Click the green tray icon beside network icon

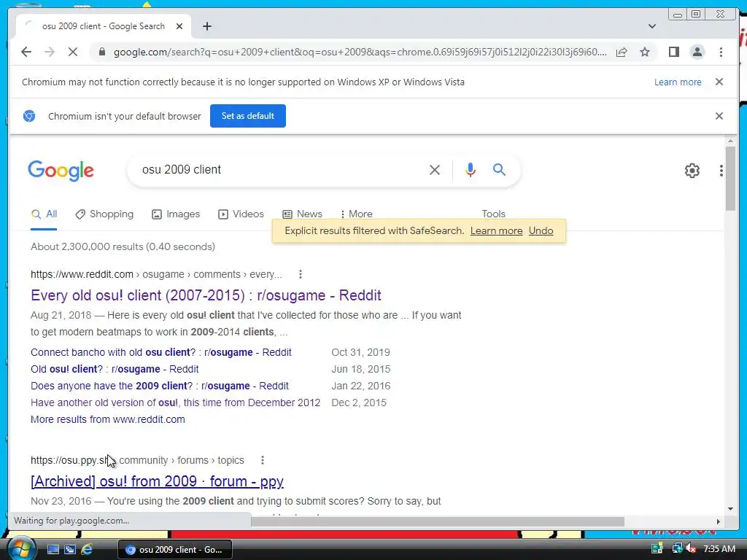(x=657, y=548)
